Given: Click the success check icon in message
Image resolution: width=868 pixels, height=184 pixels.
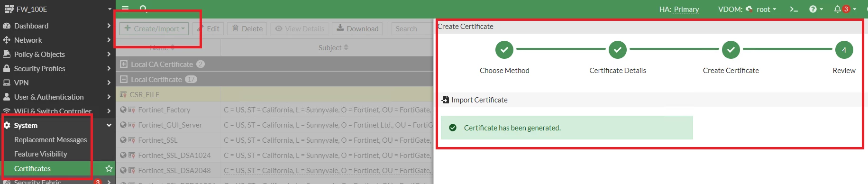Looking at the screenshot, I should tap(453, 128).
